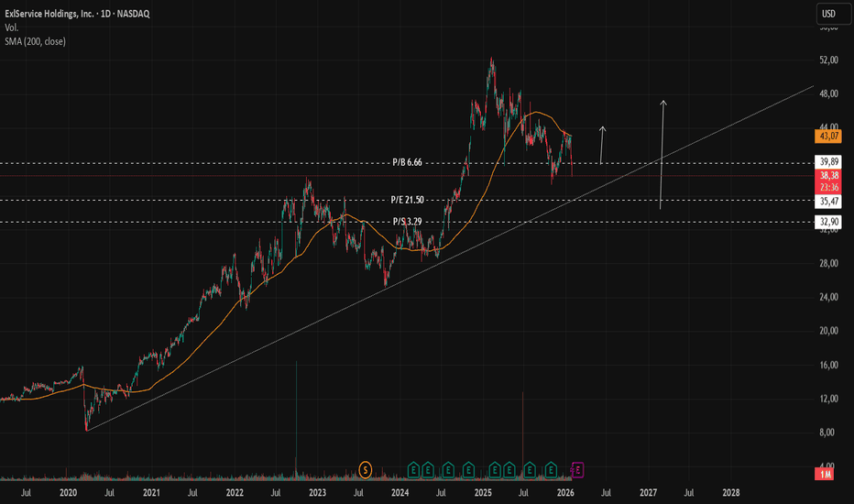This screenshot has height=504, width=854.
Task: Select the SMA (200, close) indicator legend
Action: click(35, 41)
